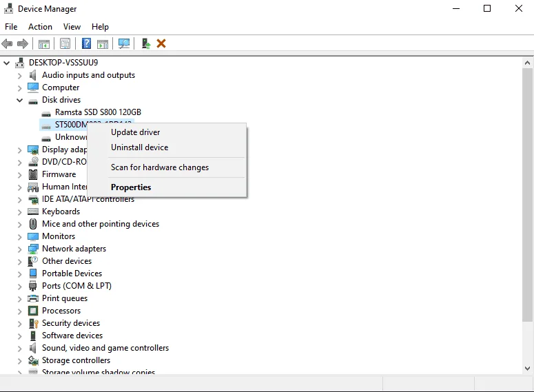This screenshot has width=534, height=392.
Task: Click the Portable Devices category icon
Action: (x=33, y=274)
